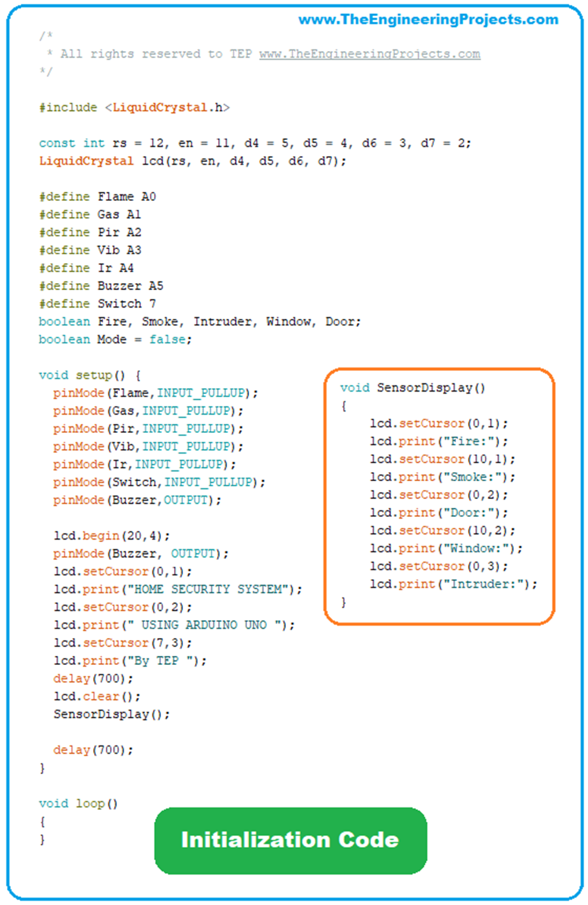Click the LiquidCrystal lcd constructor line
Screen dimensions: 588x905
[192, 161]
